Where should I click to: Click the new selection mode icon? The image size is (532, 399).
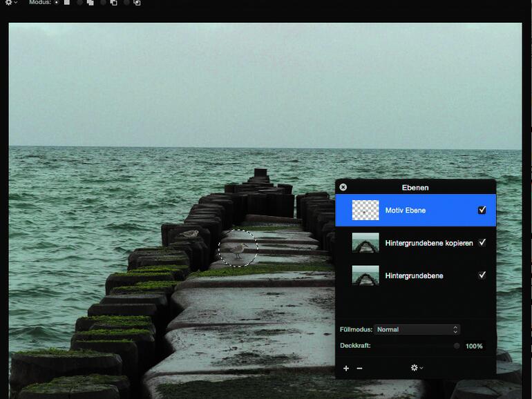click(67, 2)
